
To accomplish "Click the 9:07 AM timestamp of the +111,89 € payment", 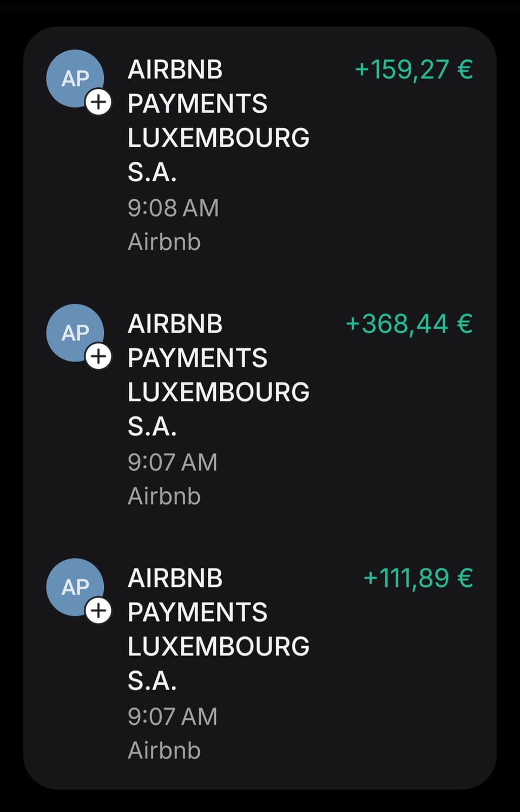I will [x=173, y=717].
